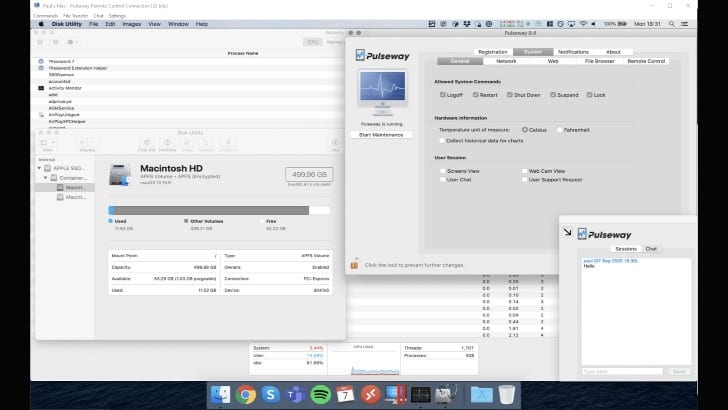Launch Google Chrome from the Dock
The width and height of the screenshot is (728, 410).
246,395
